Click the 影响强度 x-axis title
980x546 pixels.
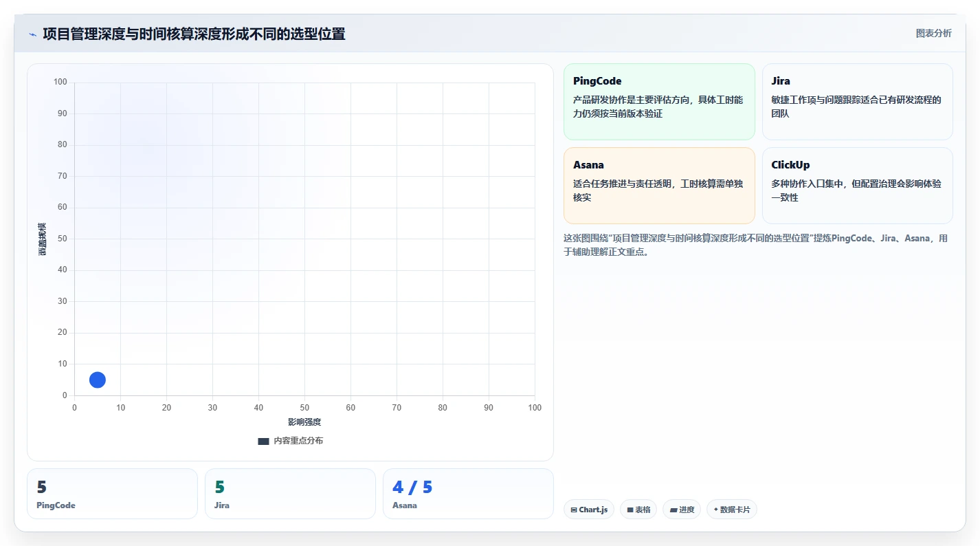(x=304, y=422)
